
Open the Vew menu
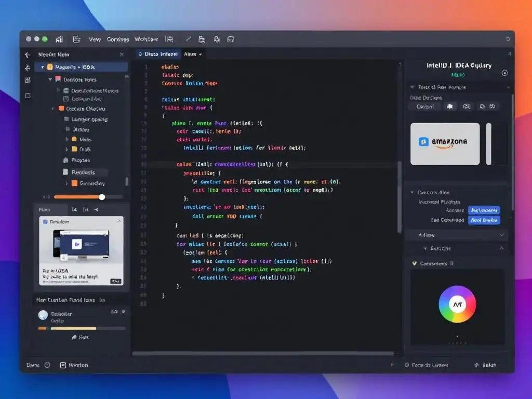pyautogui.click(x=95, y=39)
